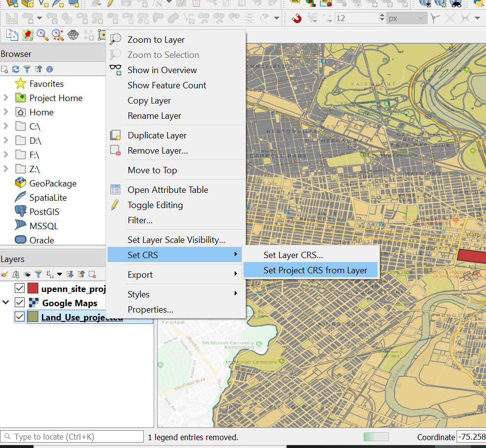Open the px units dropdown
This screenshot has height=448, width=486.
coord(406,19)
